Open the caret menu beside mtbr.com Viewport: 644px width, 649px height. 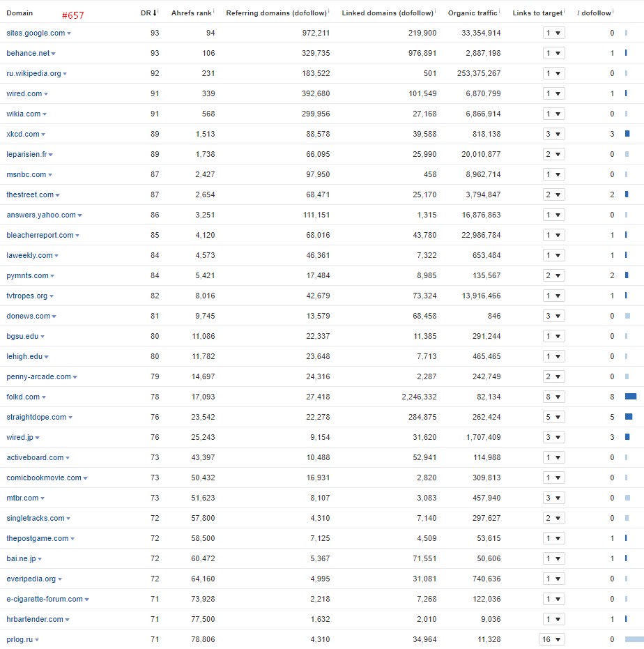43,498
